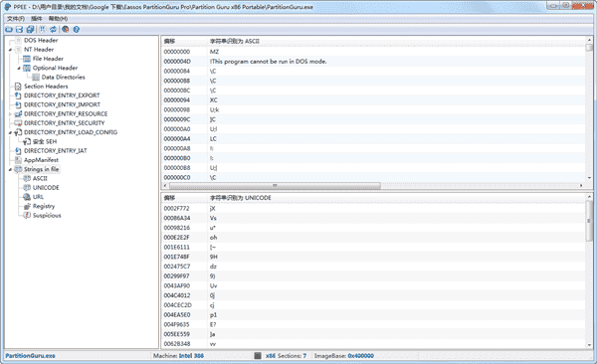Collapse the Strings in file node
The height and width of the screenshot is (364, 597).
click(x=10, y=169)
